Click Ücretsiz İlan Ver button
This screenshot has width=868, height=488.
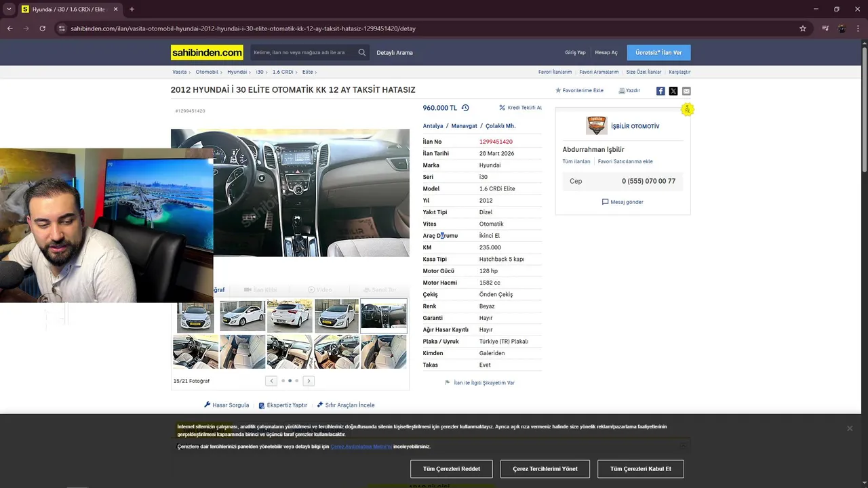click(x=658, y=52)
